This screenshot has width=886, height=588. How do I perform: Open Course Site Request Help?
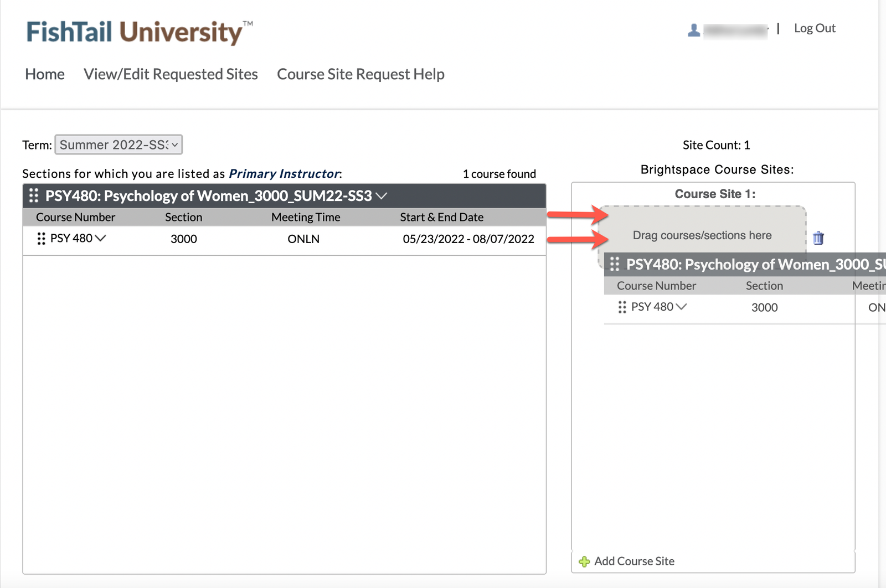(360, 74)
